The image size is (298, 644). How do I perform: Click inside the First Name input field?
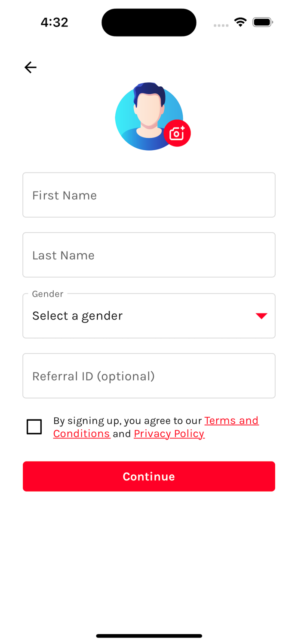point(149,195)
